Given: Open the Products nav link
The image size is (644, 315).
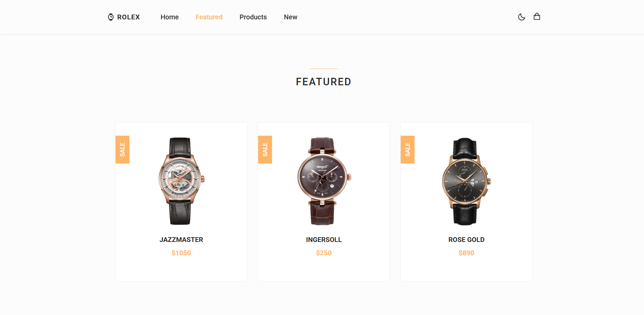Looking at the screenshot, I should [x=253, y=17].
